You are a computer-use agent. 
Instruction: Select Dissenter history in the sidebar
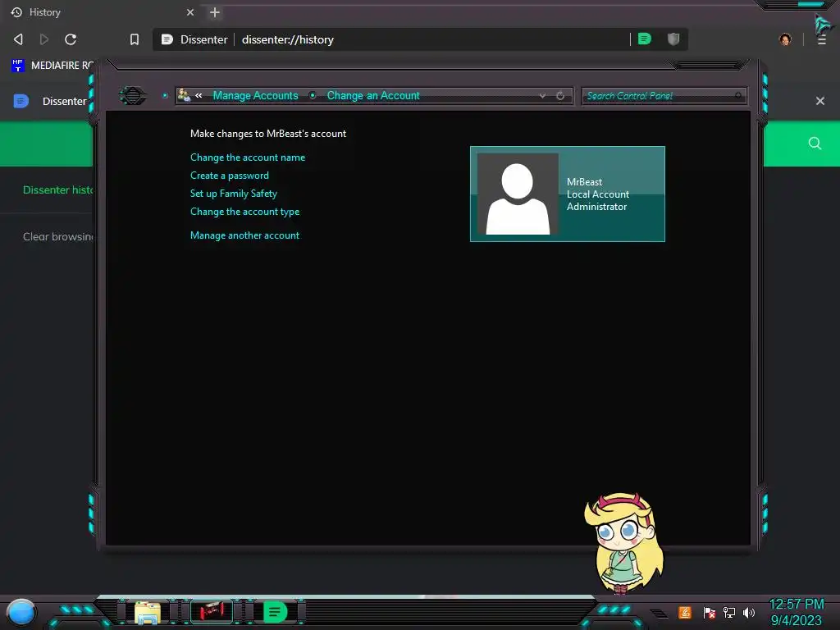(58, 189)
